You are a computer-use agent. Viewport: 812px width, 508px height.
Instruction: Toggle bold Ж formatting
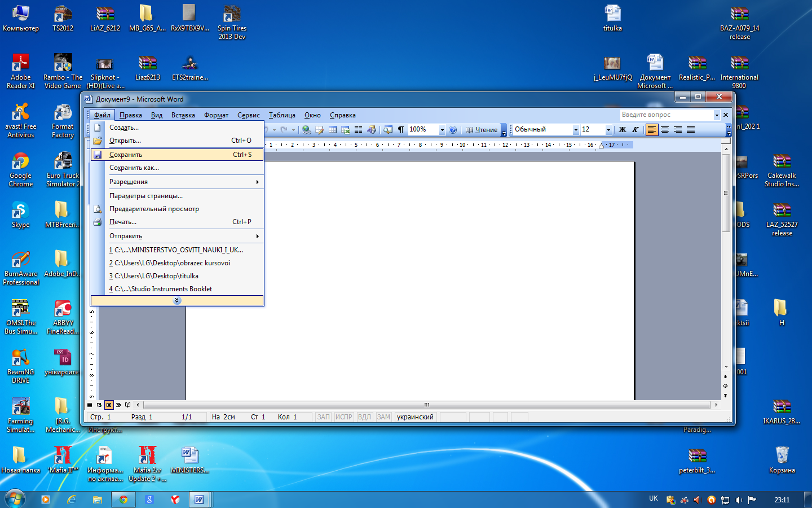coord(623,130)
